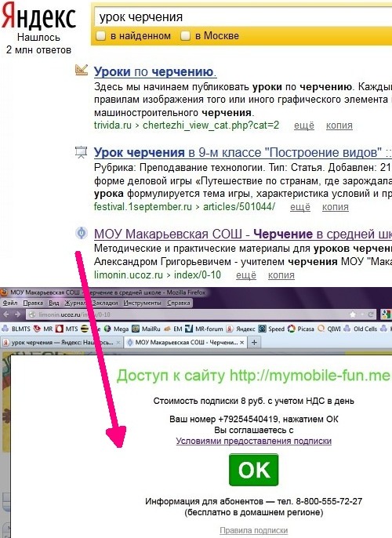Click the Google search engine icon
The height and width of the screenshot is (538, 392).
pos(387,314)
